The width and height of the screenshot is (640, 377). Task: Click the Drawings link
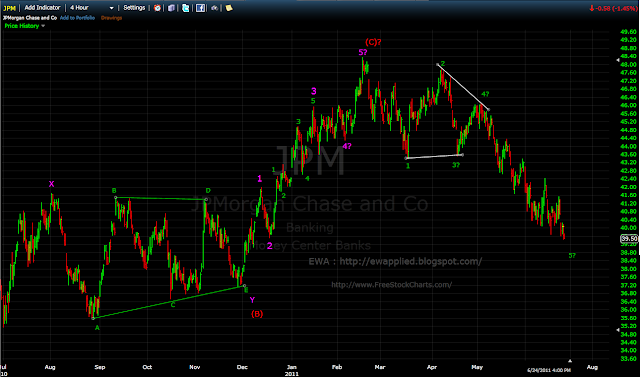click(x=111, y=18)
